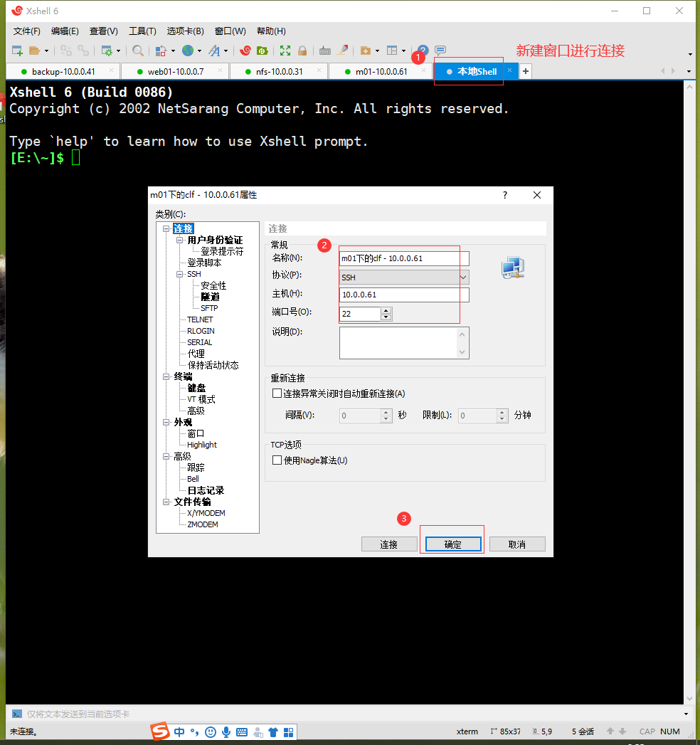Image resolution: width=700 pixels, height=745 pixels.
Task: Launch Xmanager via green toolbar icon
Action: pyautogui.click(x=262, y=51)
